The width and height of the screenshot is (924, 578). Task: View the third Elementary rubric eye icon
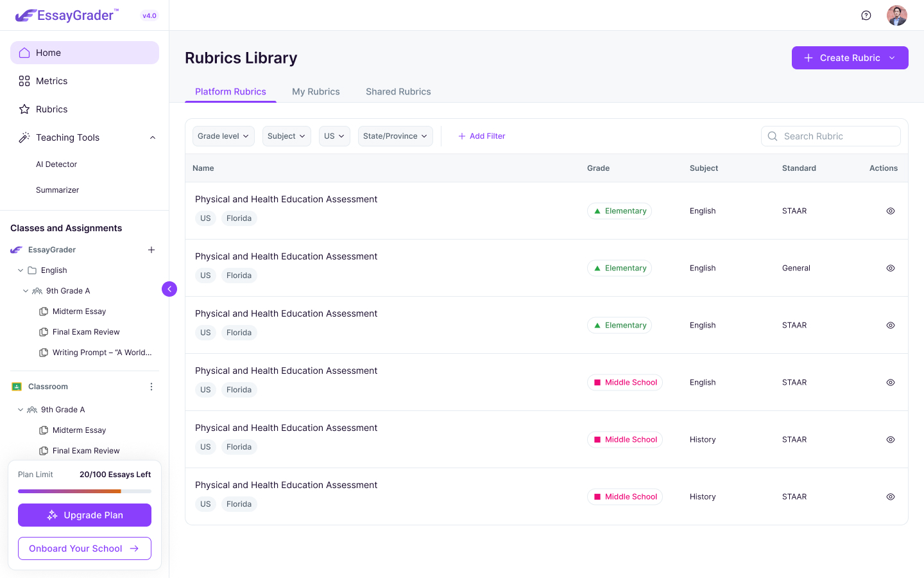point(891,325)
